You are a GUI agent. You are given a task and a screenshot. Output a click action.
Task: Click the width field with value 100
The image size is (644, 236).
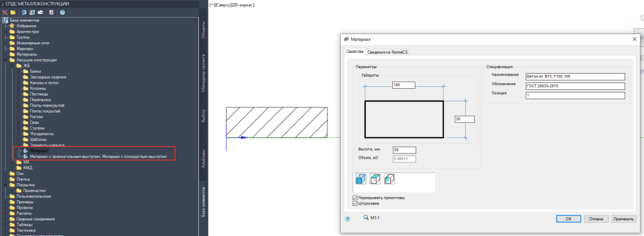404,85
